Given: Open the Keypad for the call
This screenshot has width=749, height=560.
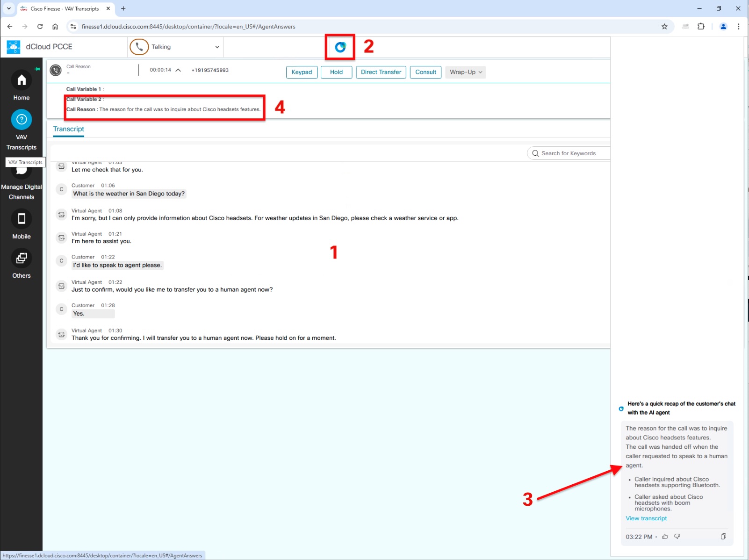Looking at the screenshot, I should click(x=302, y=72).
